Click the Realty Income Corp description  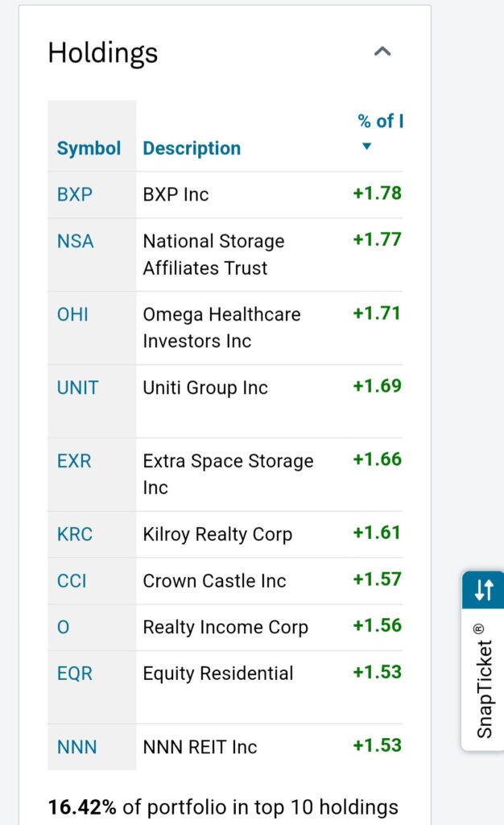coord(225,628)
